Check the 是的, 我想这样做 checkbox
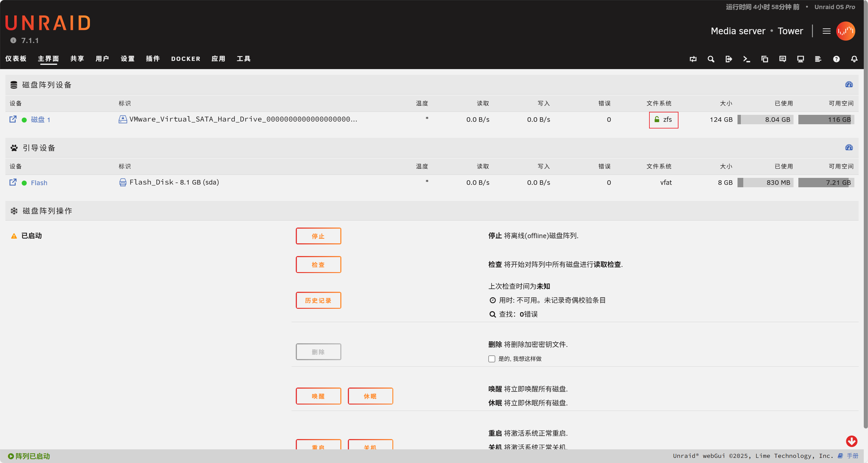 click(x=492, y=359)
